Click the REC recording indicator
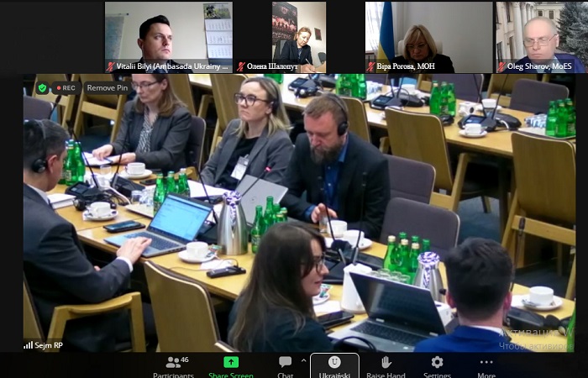 [66, 88]
